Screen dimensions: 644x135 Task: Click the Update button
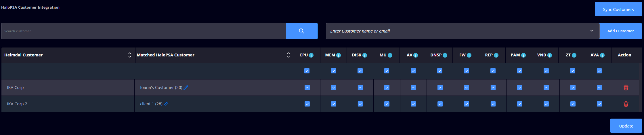pyautogui.click(x=626, y=126)
